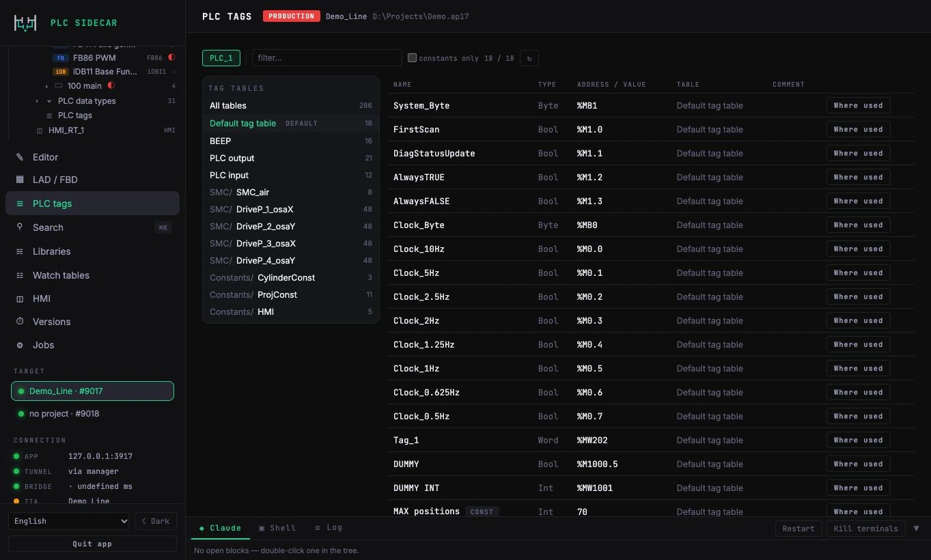Collapse the bottom terminal panel arrow
Viewport: 931px width, 560px height.
tap(916, 529)
